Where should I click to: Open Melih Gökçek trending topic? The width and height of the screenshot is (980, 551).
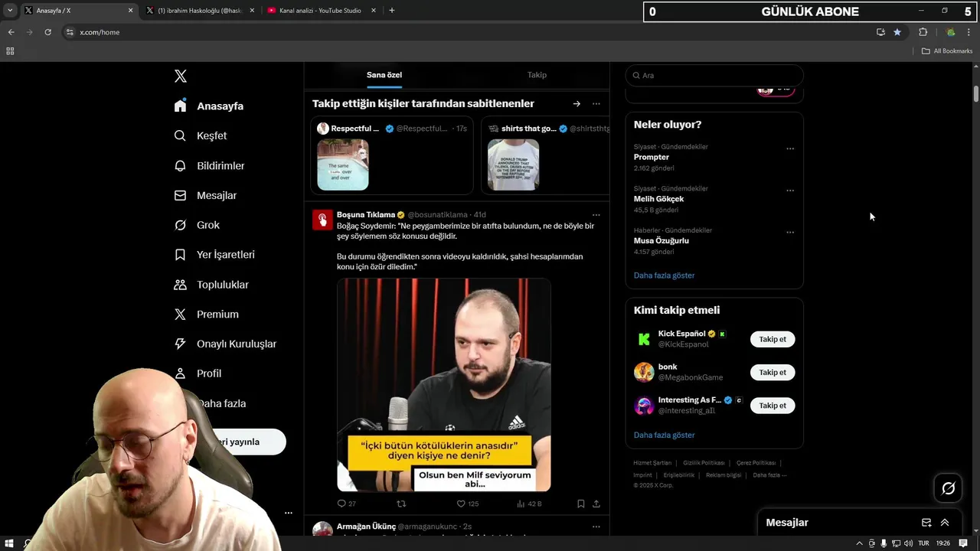(x=658, y=199)
